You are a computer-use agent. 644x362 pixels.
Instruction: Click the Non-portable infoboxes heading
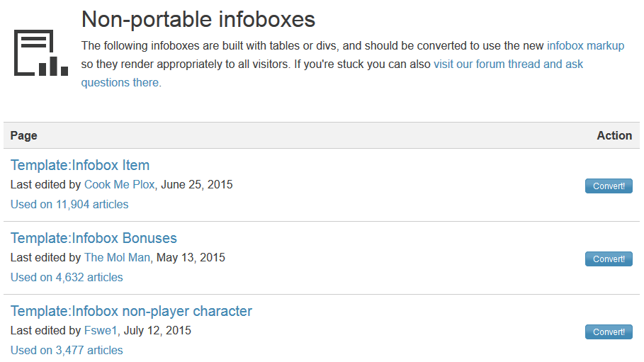tap(198, 19)
